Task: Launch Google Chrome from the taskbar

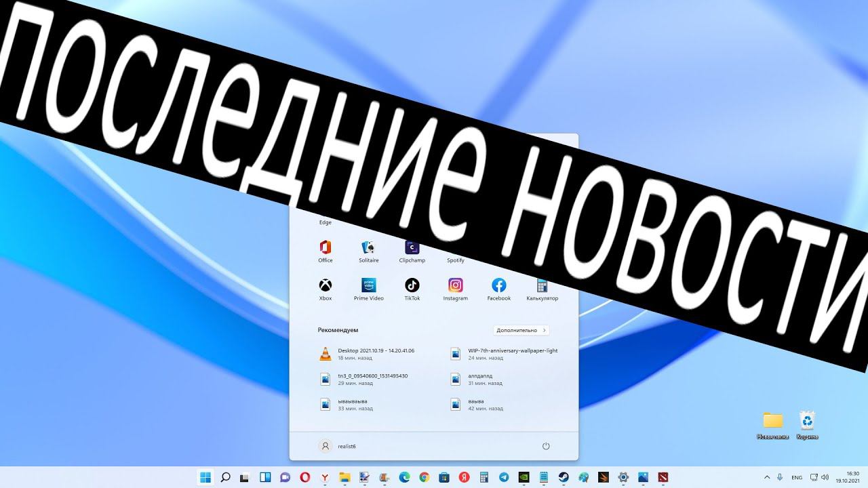Action: click(425, 477)
